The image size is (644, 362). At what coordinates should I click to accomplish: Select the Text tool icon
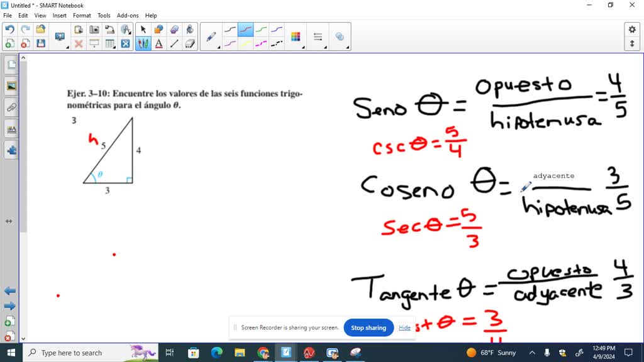pos(159,43)
